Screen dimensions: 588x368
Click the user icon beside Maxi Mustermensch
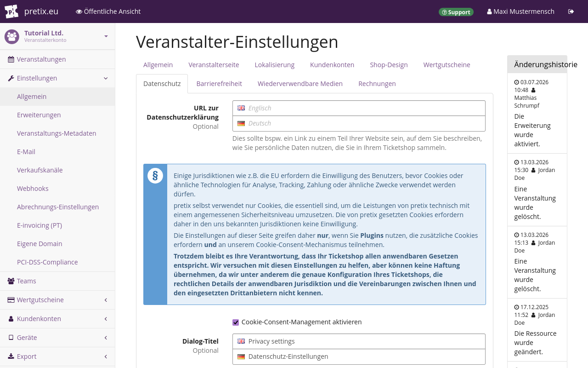point(489,11)
